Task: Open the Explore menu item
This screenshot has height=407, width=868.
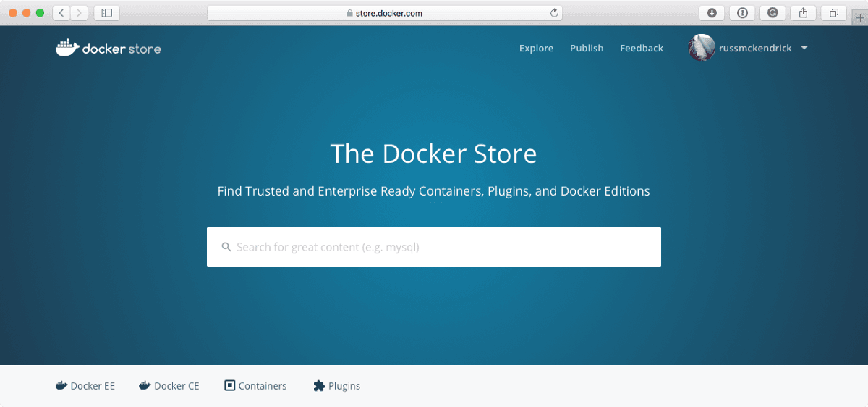Action: [536, 49]
